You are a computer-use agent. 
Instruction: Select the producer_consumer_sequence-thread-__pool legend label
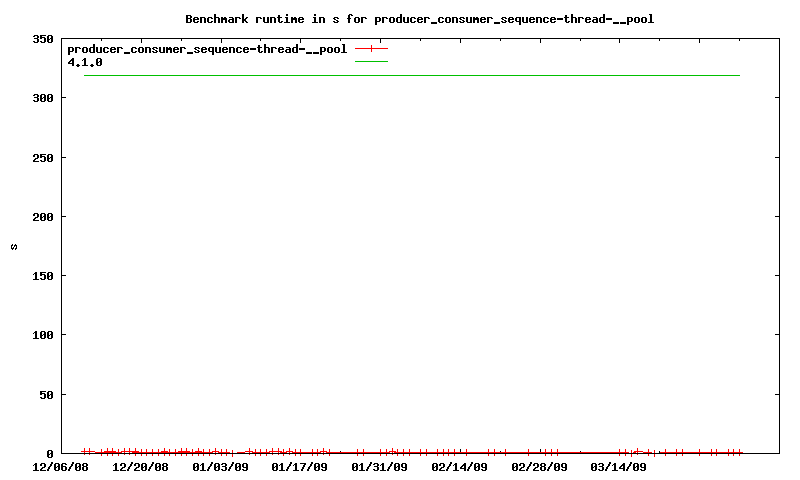[207, 48]
